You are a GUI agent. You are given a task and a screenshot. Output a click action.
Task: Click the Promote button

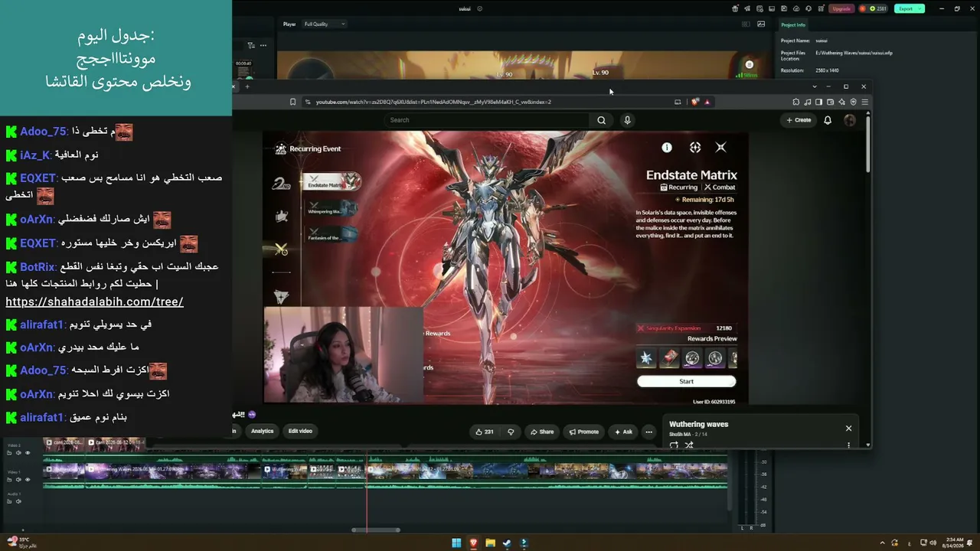click(x=584, y=432)
